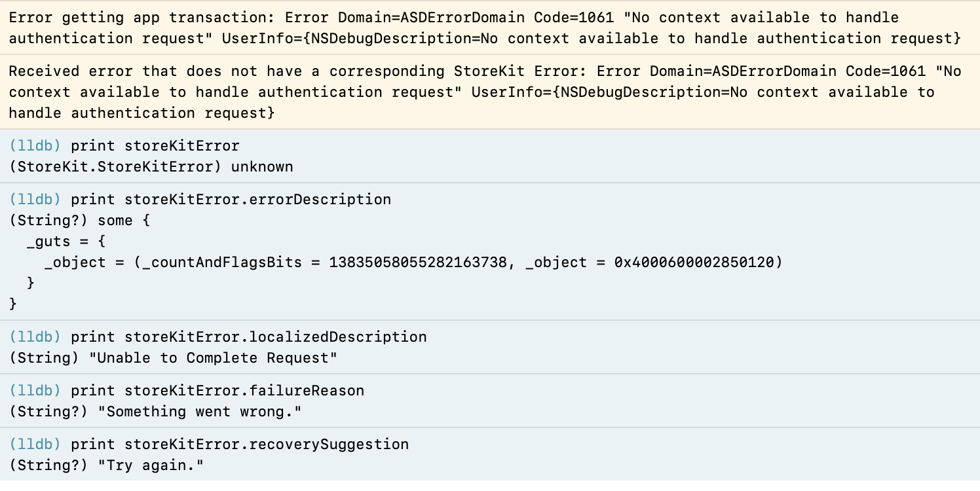Click the (lldb) prompt before "print storeKitError"
Image resolution: width=980 pixels, height=491 pixels.
[35, 145]
